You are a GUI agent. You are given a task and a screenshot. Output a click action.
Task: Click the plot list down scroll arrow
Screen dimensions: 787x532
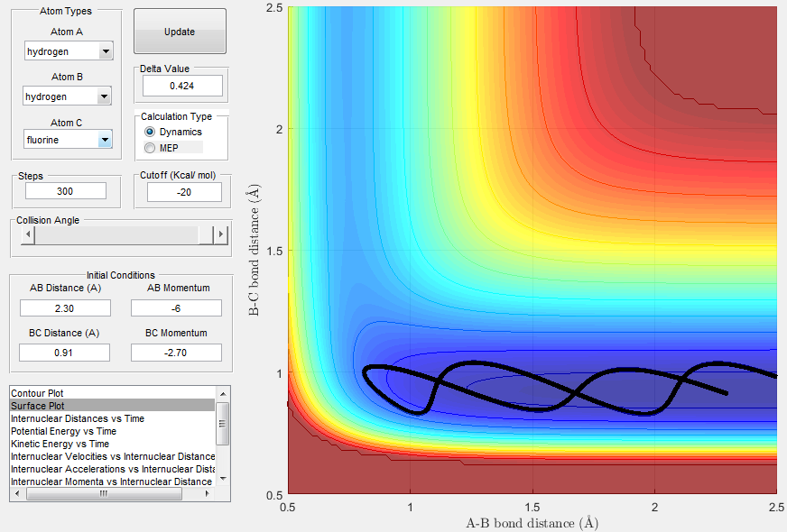point(223,480)
